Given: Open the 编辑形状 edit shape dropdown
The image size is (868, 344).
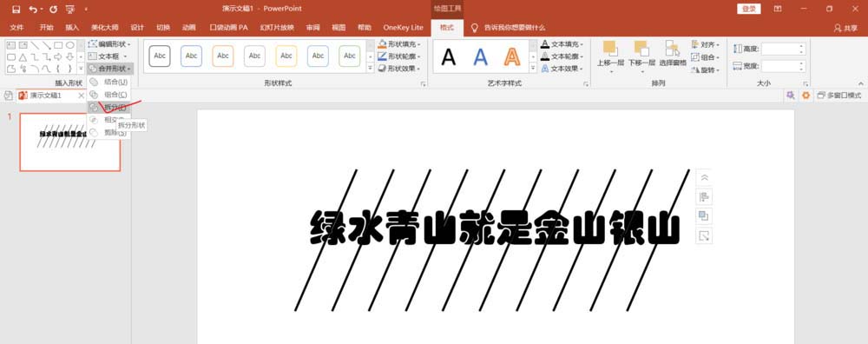Looking at the screenshot, I should (109, 43).
